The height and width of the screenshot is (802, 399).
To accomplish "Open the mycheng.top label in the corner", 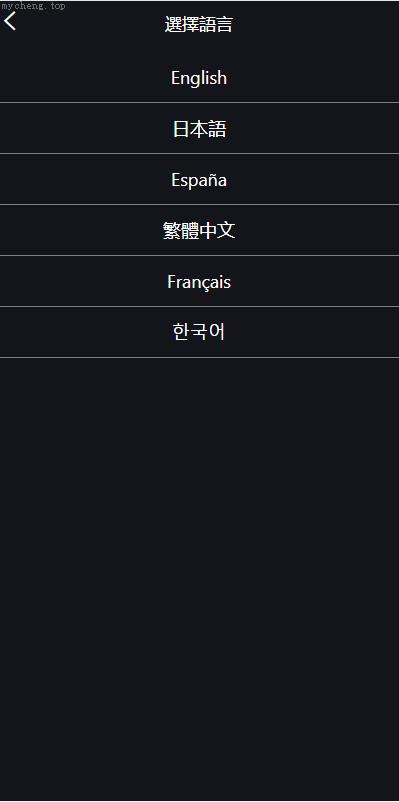I will coord(34,6).
